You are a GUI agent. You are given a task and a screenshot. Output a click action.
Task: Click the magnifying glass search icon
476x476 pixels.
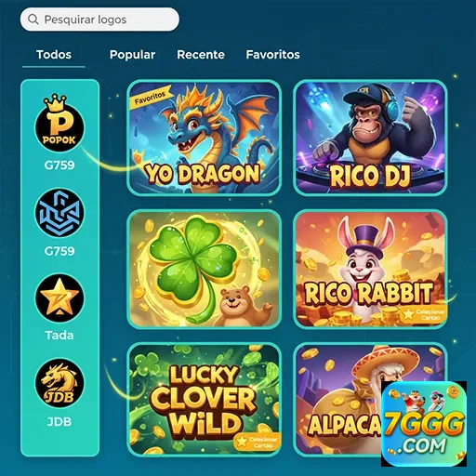point(33,20)
